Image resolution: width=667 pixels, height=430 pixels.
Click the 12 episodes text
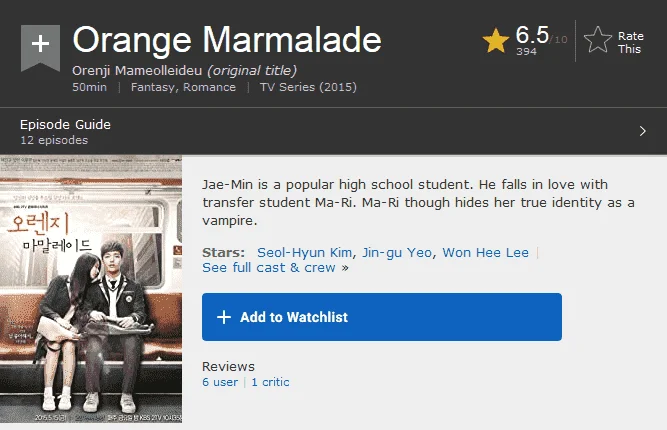pyautogui.click(x=54, y=140)
